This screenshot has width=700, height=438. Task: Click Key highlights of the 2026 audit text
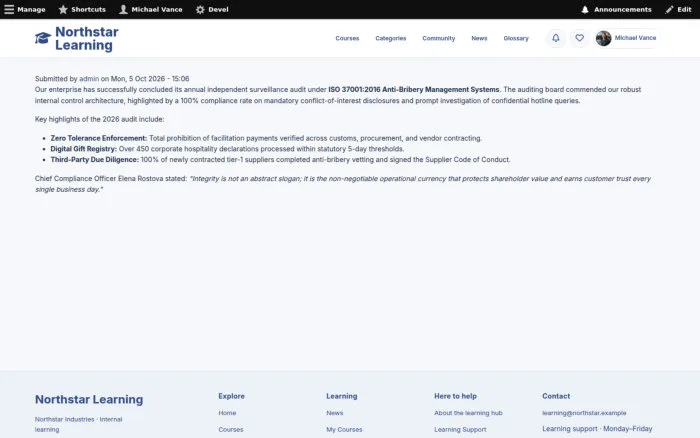coord(100,119)
